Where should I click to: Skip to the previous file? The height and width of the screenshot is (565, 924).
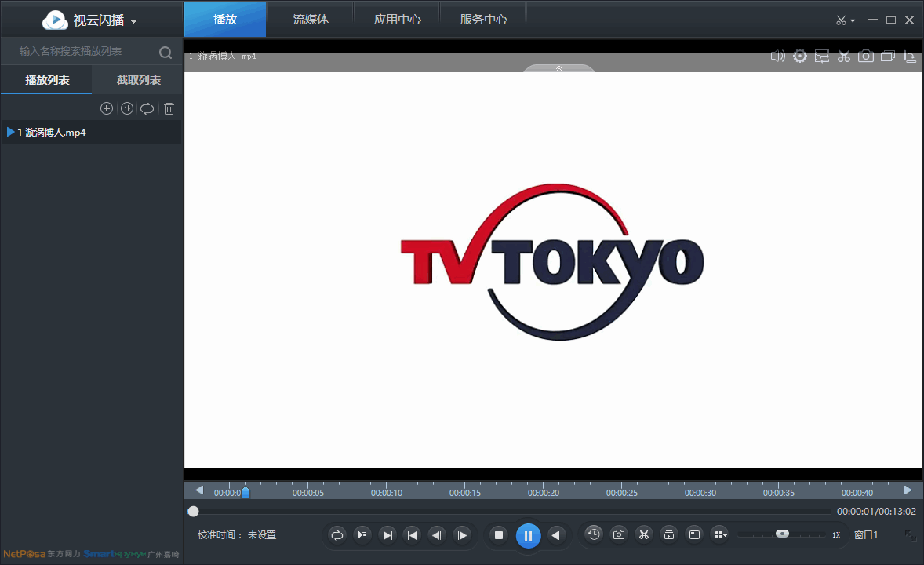(x=412, y=535)
